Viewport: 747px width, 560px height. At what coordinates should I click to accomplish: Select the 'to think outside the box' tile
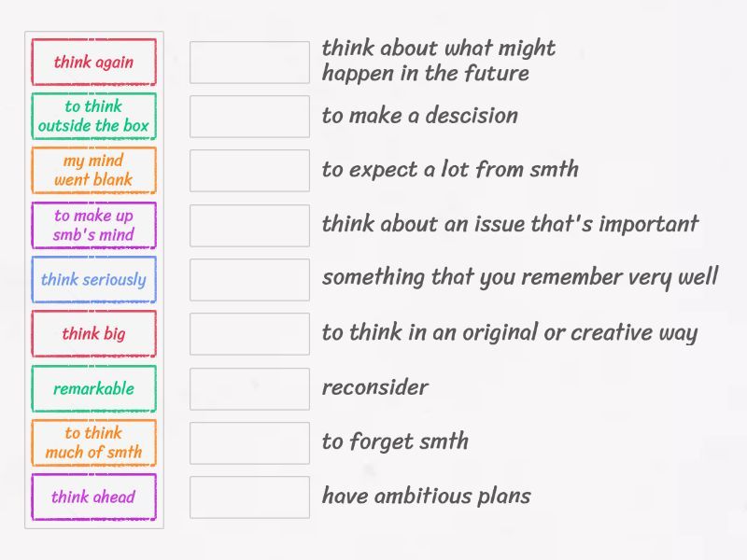pos(93,117)
